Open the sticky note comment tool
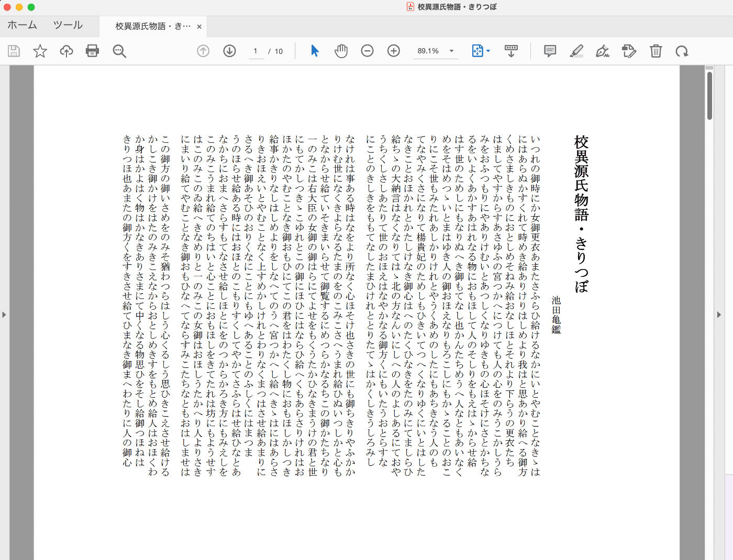The image size is (733, 560). 550,51
